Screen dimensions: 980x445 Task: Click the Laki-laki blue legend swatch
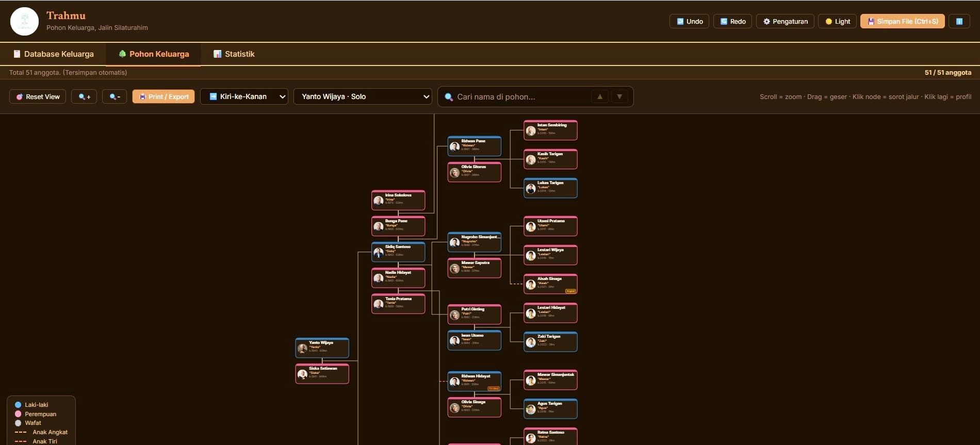click(x=18, y=405)
